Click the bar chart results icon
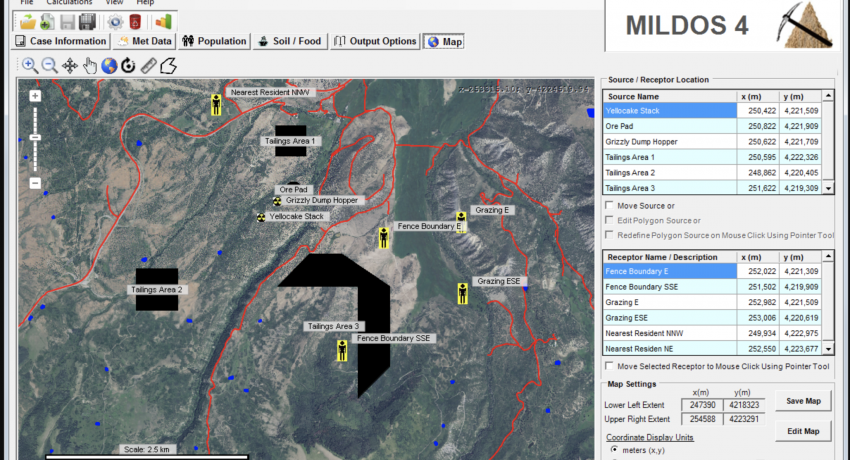This screenshot has width=850, height=460. pyautogui.click(x=162, y=21)
